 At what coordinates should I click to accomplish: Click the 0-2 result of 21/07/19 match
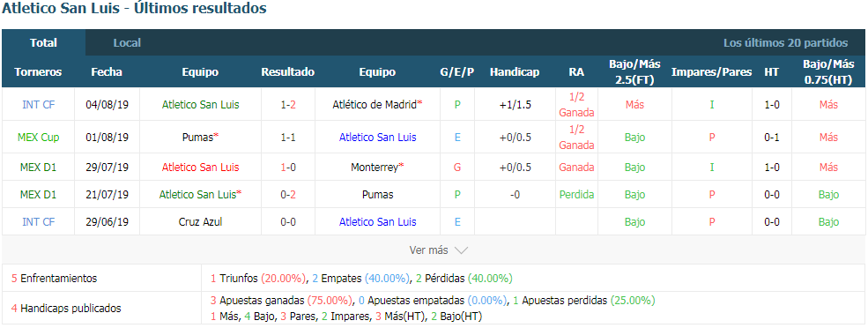coord(288,195)
